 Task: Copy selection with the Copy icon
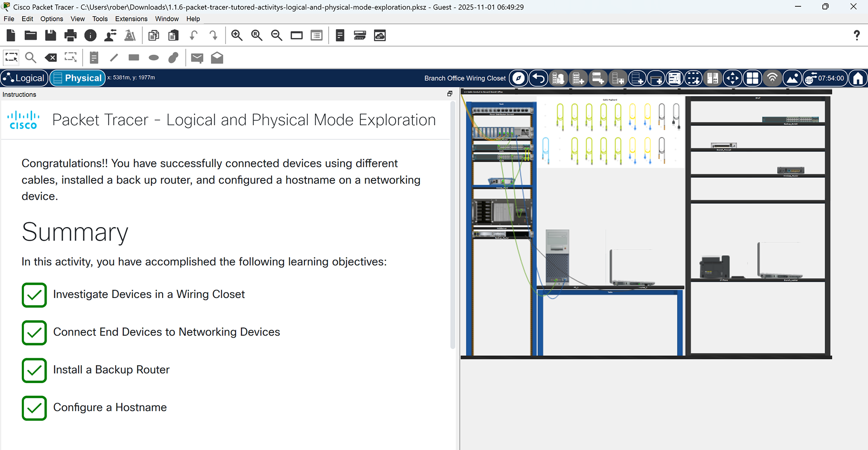pyautogui.click(x=154, y=35)
